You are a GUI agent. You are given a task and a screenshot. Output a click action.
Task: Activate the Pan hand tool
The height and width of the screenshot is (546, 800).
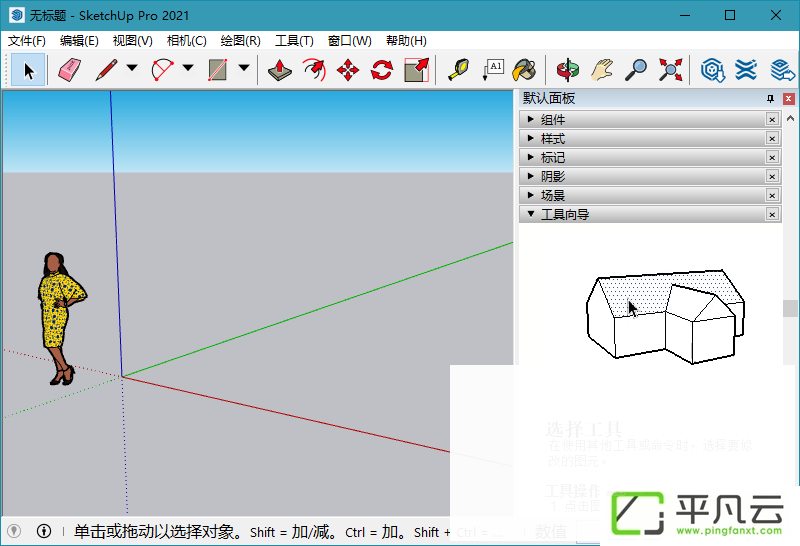click(x=602, y=70)
